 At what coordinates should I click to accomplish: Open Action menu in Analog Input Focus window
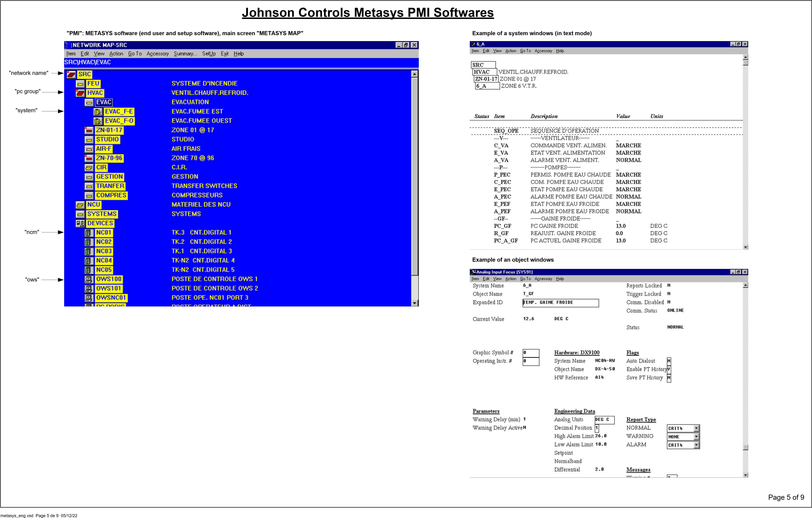pos(511,279)
